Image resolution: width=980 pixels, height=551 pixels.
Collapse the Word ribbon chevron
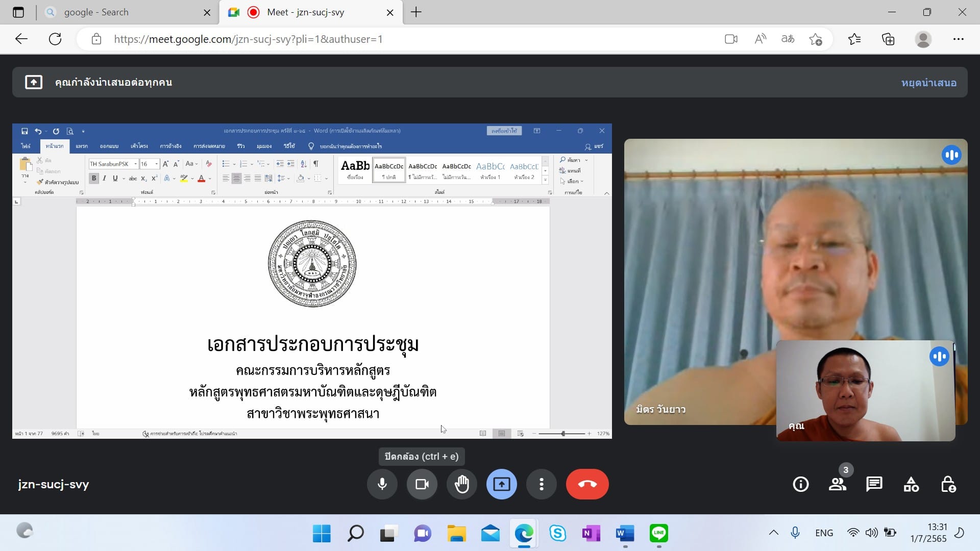tap(606, 193)
